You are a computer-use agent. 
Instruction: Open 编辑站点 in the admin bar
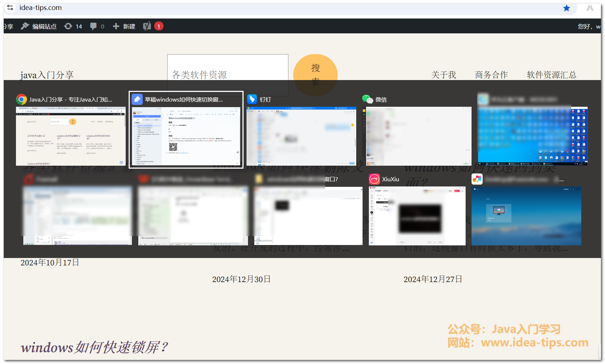pos(39,26)
